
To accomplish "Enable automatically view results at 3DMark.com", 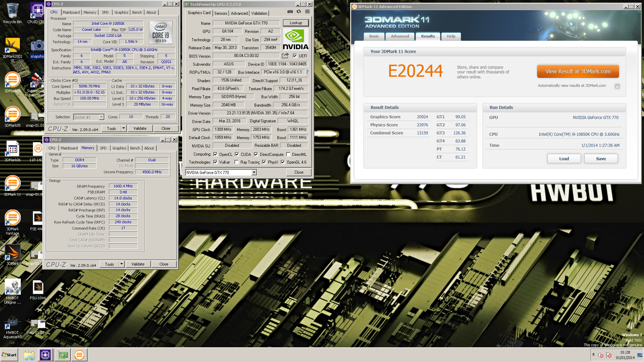I will pos(617,86).
